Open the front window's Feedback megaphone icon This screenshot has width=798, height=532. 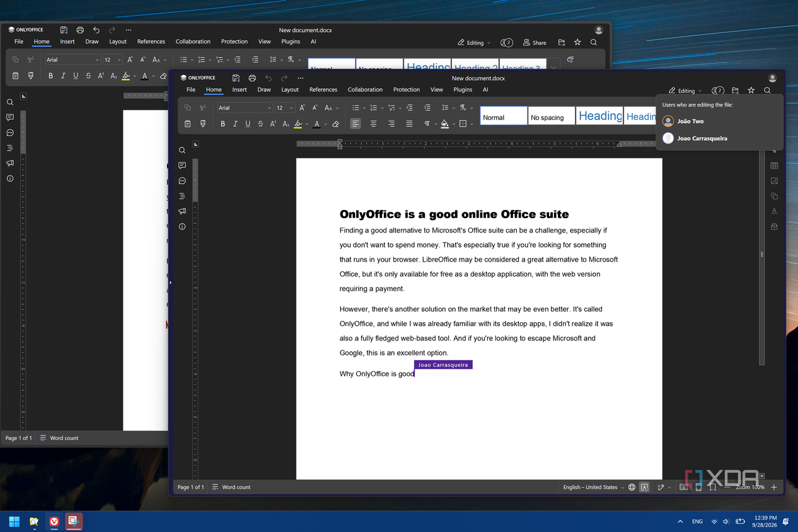[182, 211]
